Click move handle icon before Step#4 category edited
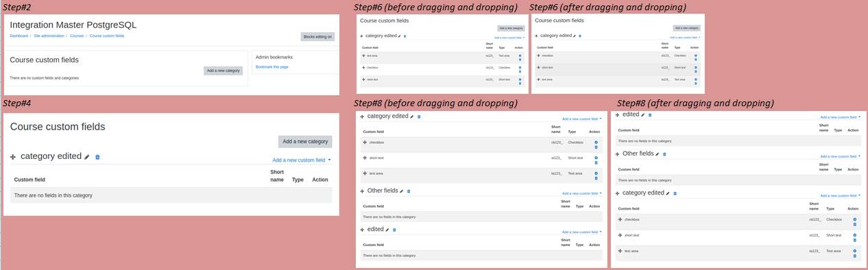The image size is (868, 270). pyautogui.click(x=13, y=157)
